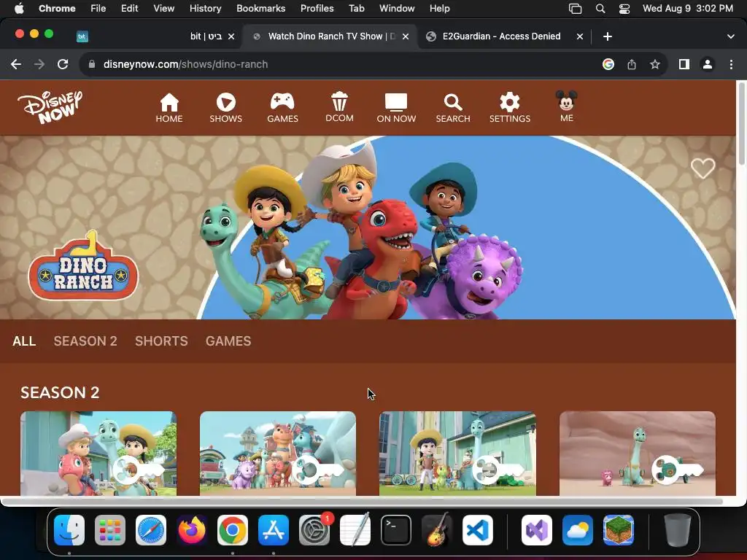Viewport: 747px width, 560px height.
Task: Open the Apple menu
Action: click(19, 9)
